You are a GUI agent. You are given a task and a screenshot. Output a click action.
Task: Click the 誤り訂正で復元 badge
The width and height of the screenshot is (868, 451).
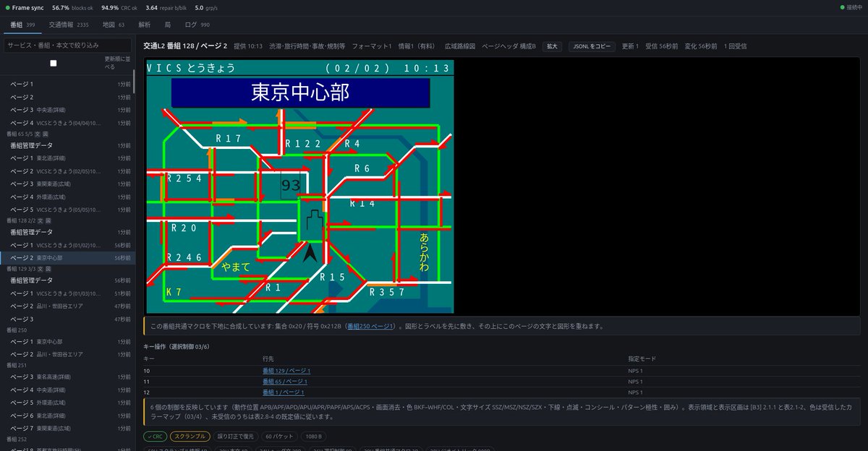coord(236,436)
